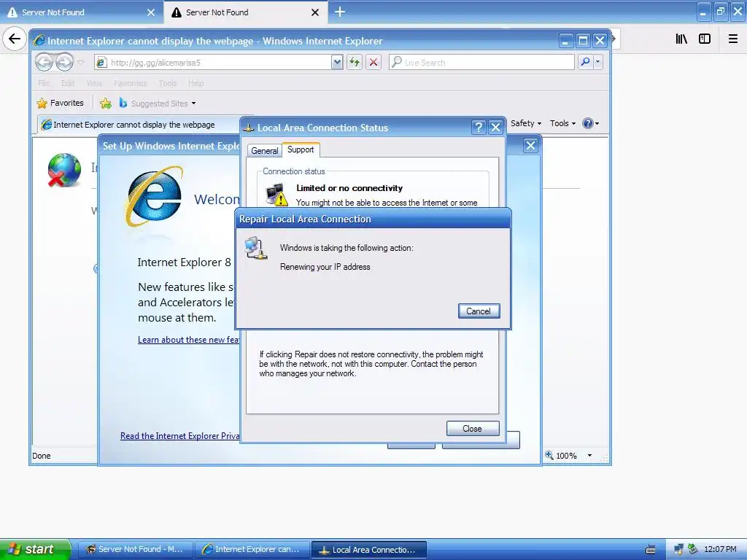Click the IE stop red X icon

(373, 63)
